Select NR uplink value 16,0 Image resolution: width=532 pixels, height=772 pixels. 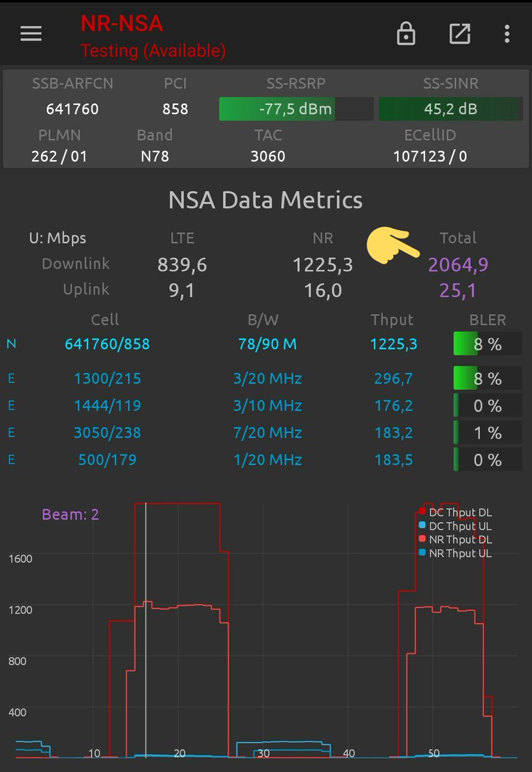pos(322,291)
